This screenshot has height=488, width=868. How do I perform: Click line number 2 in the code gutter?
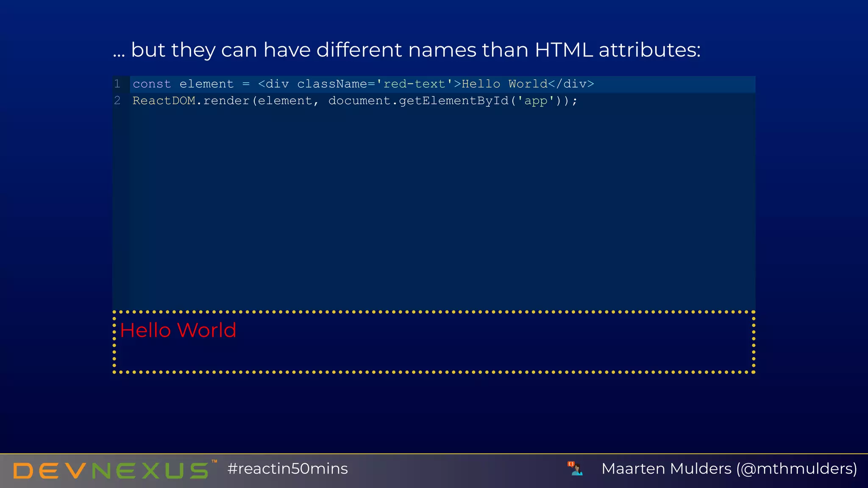(117, 101)
